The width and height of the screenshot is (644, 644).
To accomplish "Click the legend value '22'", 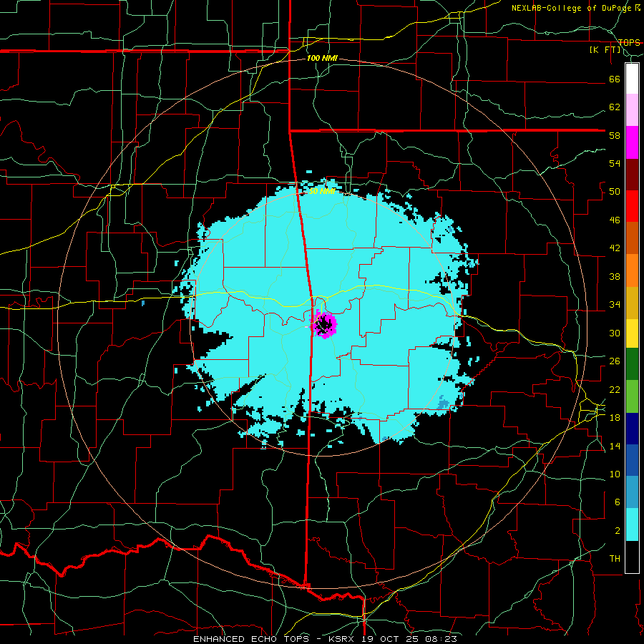I will [x=615, y=390].
